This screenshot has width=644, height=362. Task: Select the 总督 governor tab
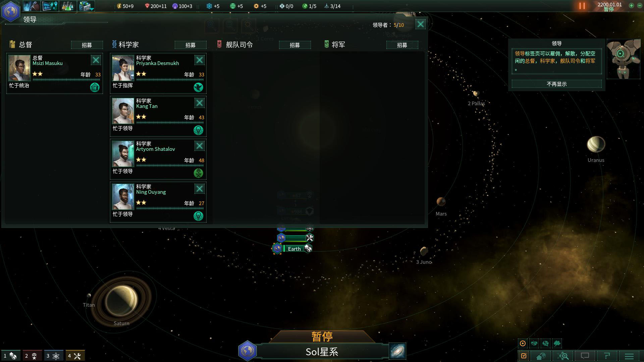click(24, 44)
